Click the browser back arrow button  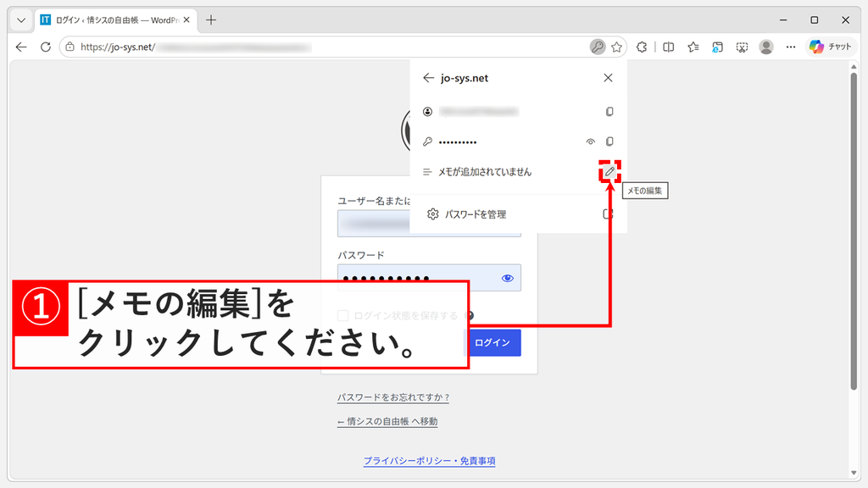pyautogui.click(x=21, y=47)
